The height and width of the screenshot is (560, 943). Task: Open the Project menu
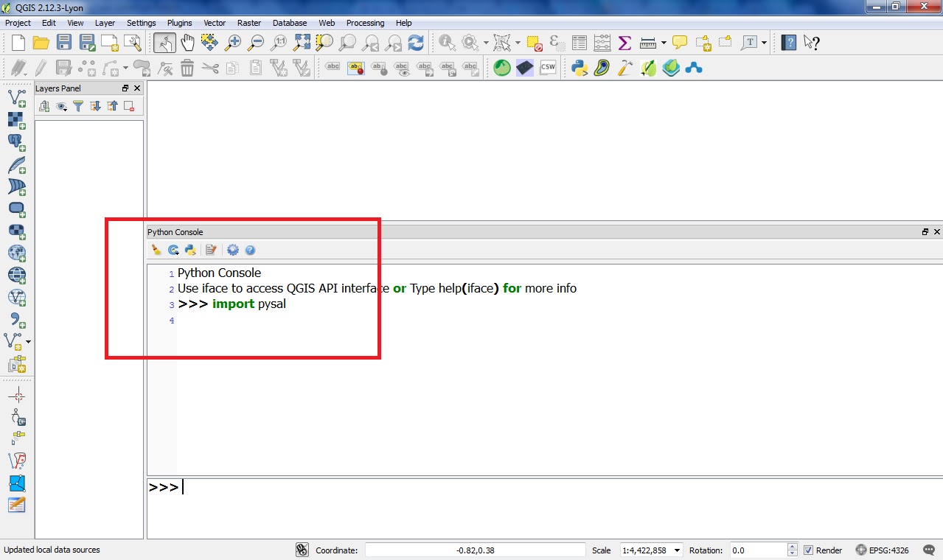(18, 23)
